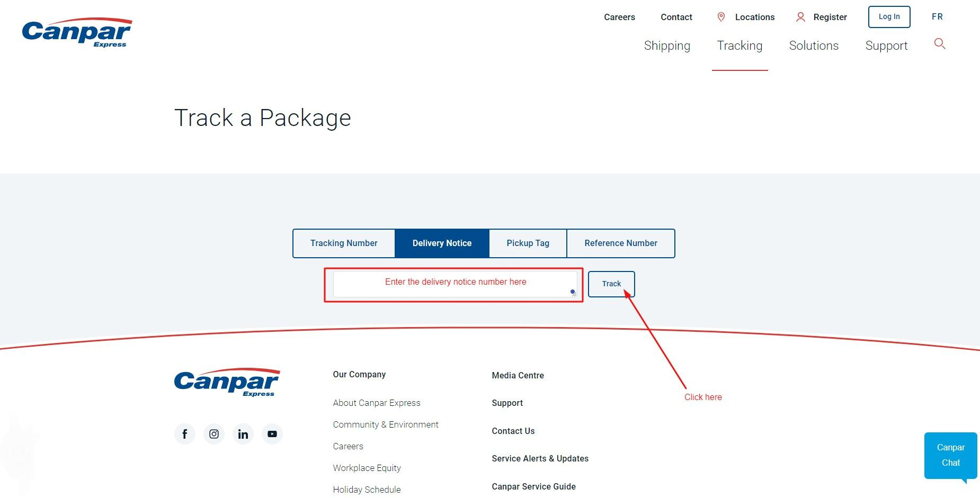Switch language to FR
This screenshot has height=498, width=980.
tap(937, 17)
